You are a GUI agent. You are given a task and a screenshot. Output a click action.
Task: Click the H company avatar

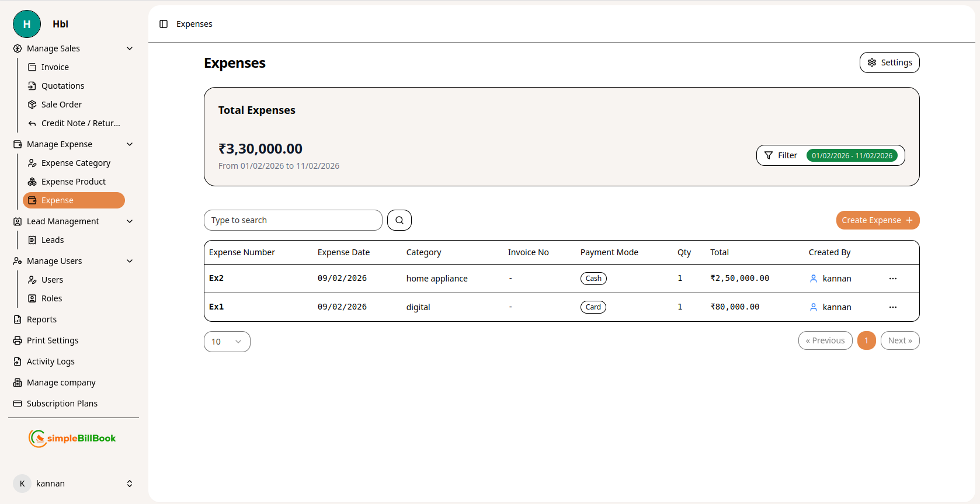tap(27, 24)
